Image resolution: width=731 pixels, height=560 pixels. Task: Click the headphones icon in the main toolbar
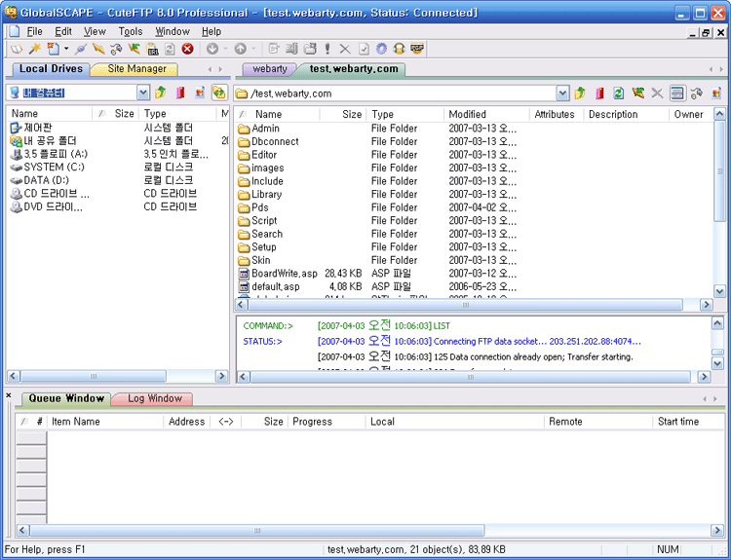click(x=399, y=49)
